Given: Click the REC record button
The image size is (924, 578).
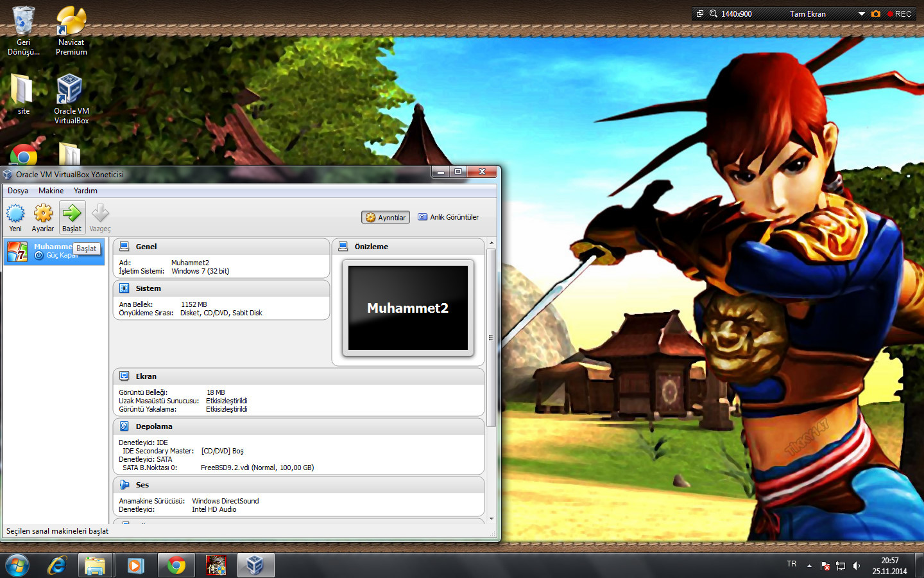Looking at the screenshot, I should 899,13.
